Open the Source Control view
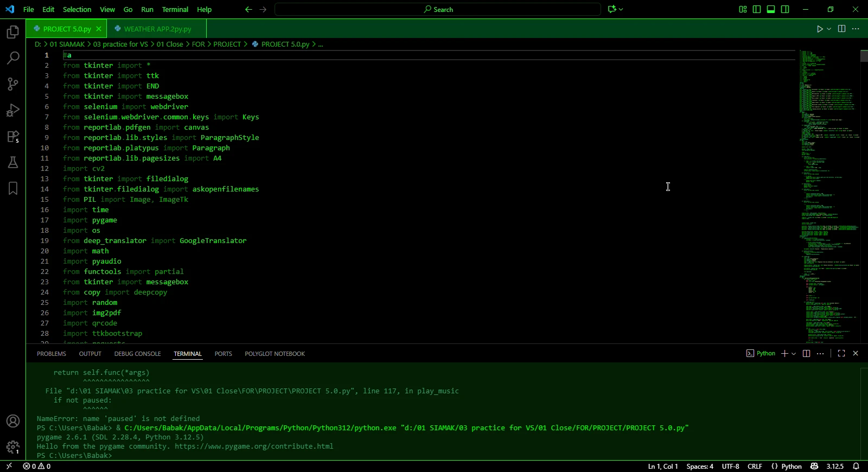The height and width of the screenshot is (472, 868). click(13, 84)
